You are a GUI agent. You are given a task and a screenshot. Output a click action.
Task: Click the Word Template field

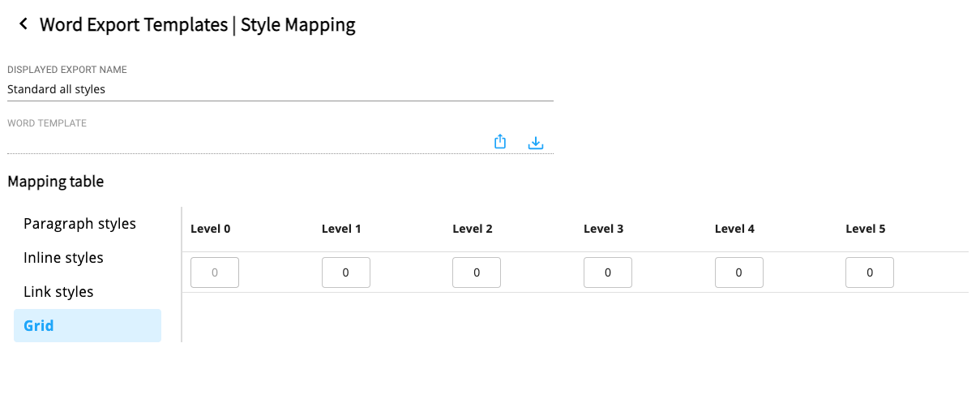(243, 143)
